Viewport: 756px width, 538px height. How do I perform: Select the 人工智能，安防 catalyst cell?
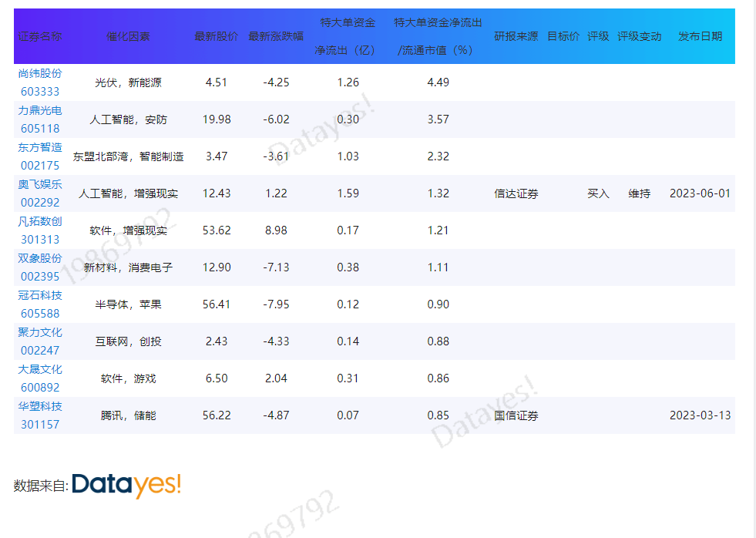tap(128, 119)
